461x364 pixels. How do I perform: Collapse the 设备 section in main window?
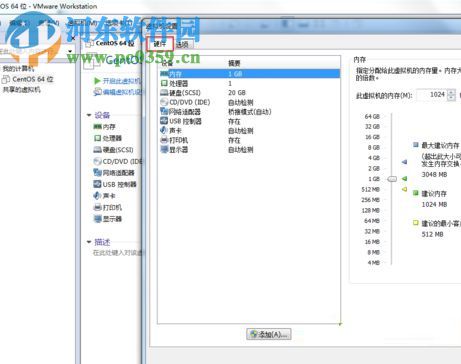coord(89,115)
